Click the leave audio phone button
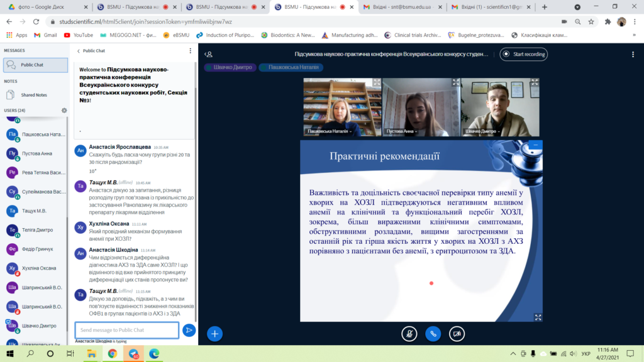 coord(433,334)
